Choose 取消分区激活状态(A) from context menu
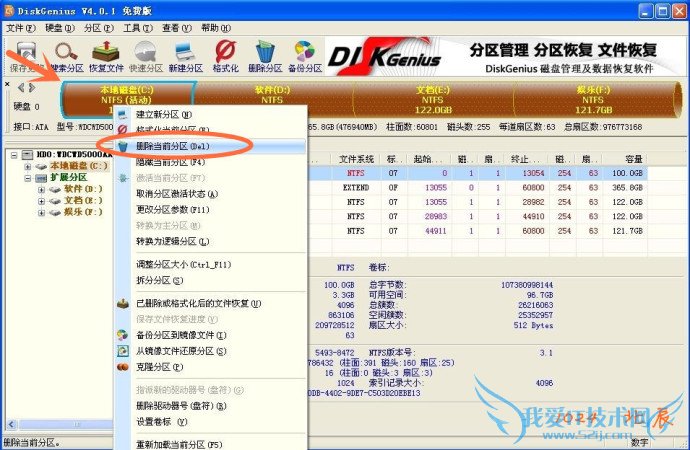690x450 pixels. [210, 194]
